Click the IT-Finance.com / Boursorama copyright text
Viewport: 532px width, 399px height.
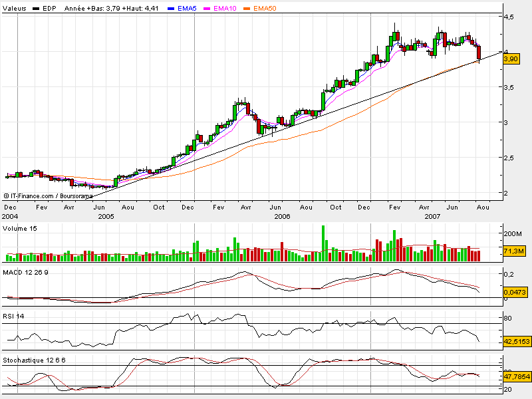pos(48,196)
